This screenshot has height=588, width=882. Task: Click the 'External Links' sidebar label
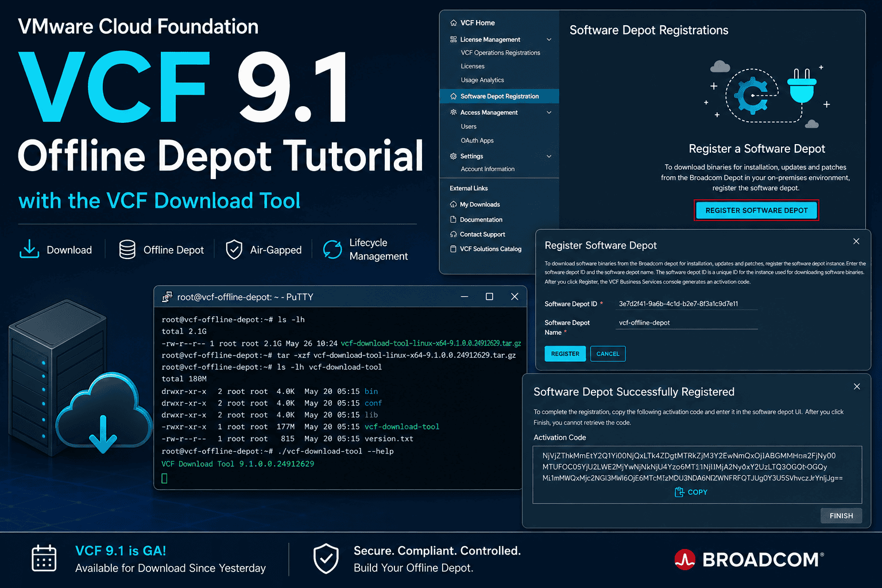(x=469, y=188)
